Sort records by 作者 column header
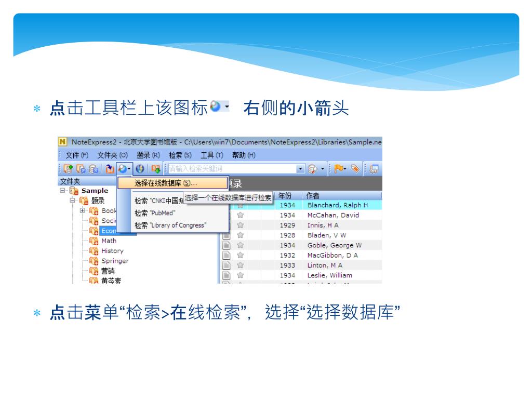Image resolution: width=532 pixels, height=399 pixels. click(342, 195)
